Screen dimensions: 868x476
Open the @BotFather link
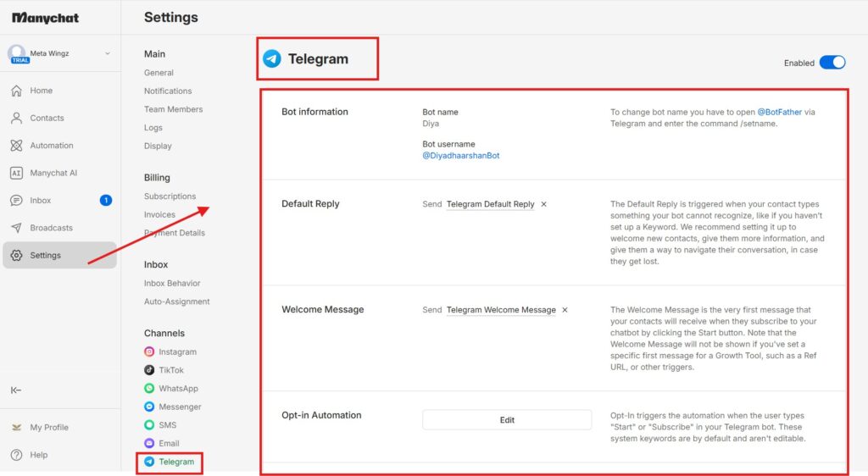780,112
